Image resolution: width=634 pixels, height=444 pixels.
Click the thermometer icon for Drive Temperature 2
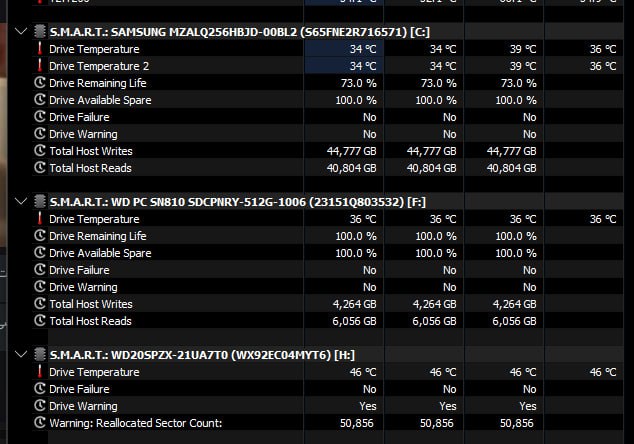click(x=40, y=66)
